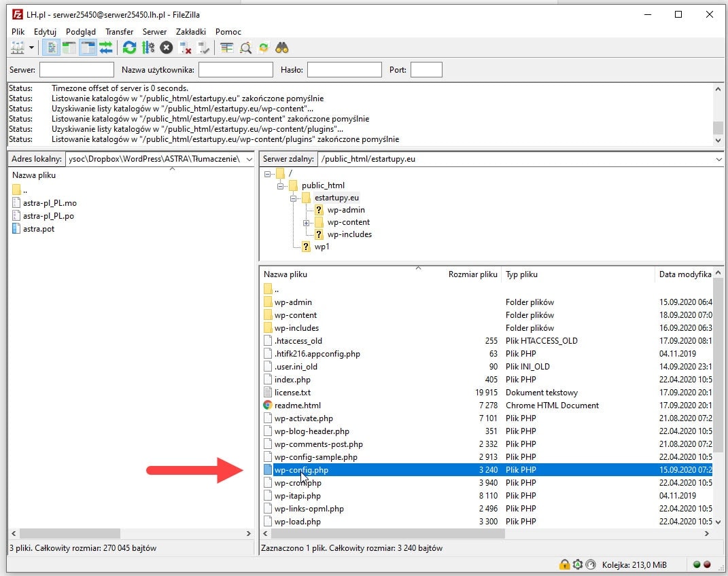Image resolution: width=728 pixels, height=576 pixels.
Task: Toggle local directory tree display
Action: 69,48
